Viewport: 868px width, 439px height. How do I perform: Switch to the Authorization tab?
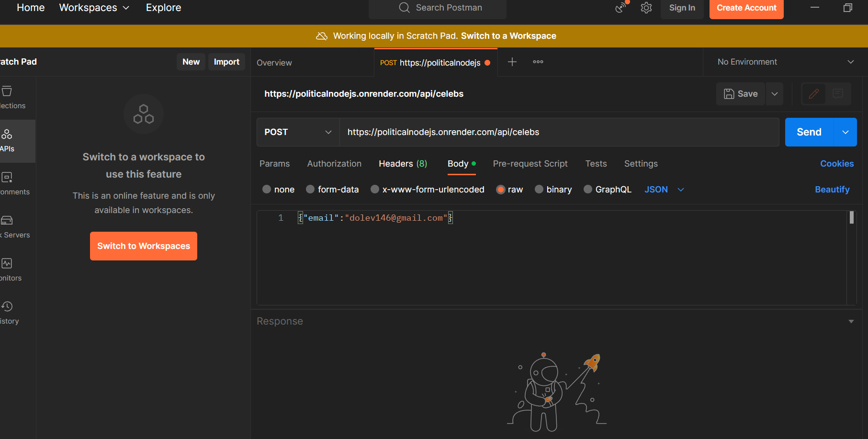334,163
